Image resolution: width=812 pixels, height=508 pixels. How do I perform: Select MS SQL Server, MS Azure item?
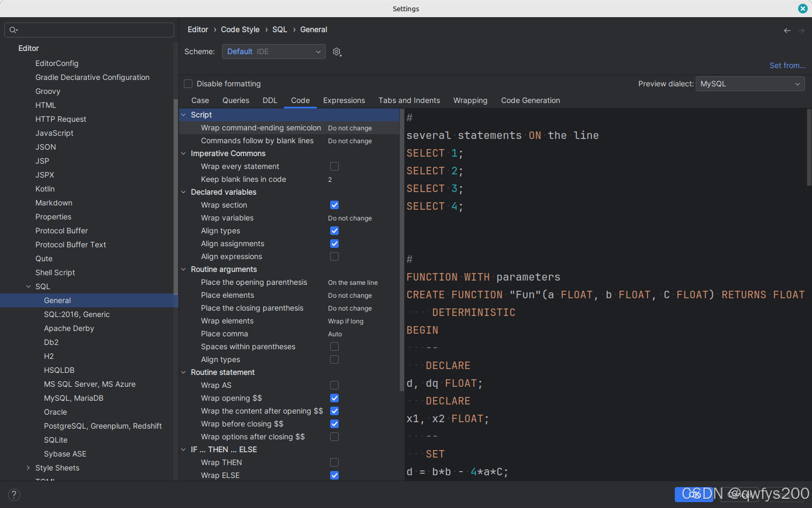click(90, 384)
